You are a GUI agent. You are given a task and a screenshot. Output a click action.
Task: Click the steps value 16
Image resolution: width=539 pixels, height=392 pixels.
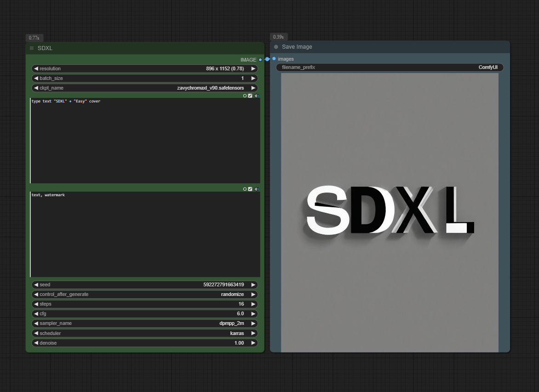(241, 304)
